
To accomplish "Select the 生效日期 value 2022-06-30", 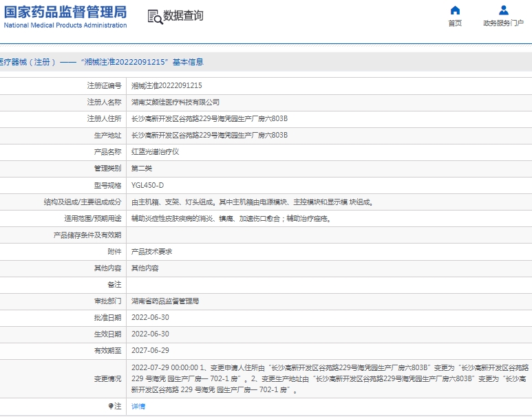I will [150, 334].
